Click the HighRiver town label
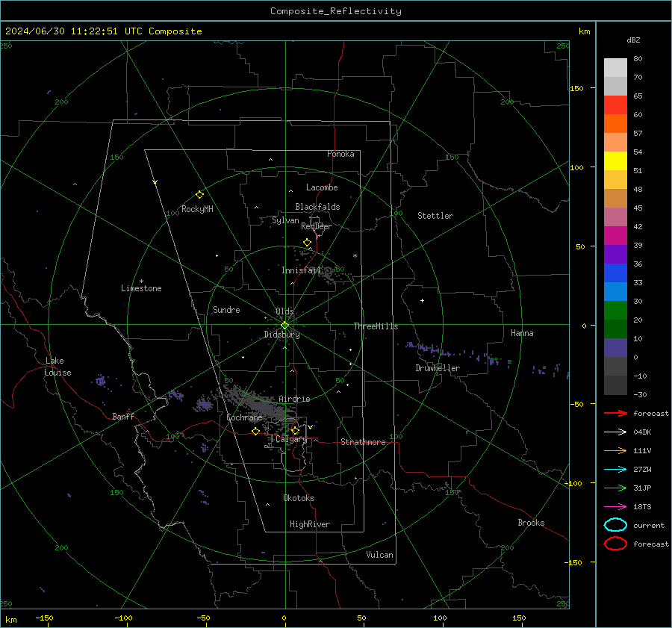 (310, 524)
